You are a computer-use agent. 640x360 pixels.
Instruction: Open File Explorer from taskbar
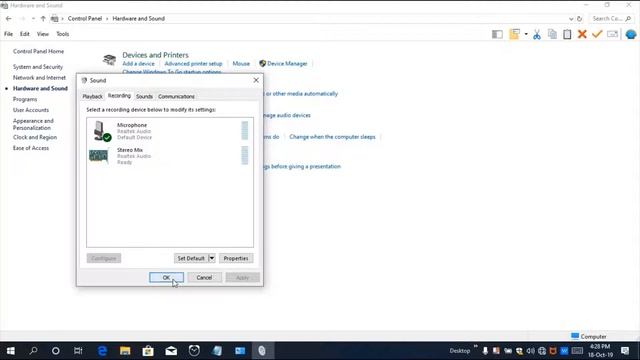(x=125, y=351)
